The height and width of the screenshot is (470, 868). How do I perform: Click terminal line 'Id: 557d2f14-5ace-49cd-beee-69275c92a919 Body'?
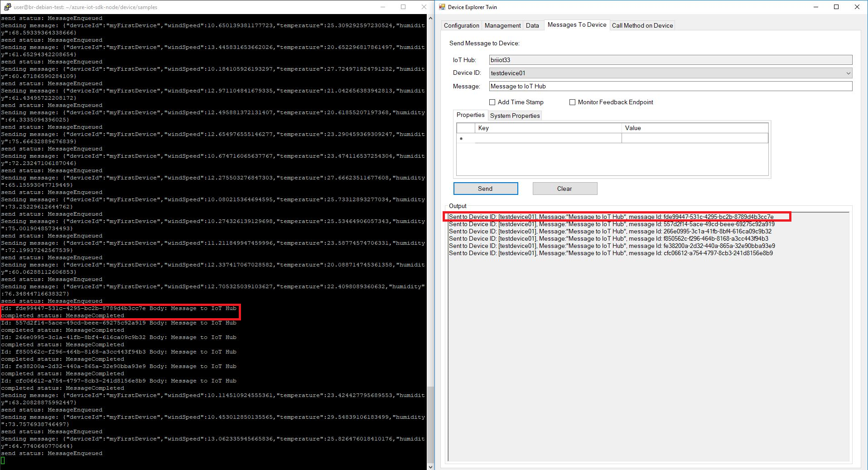click(x=119, y=323)
